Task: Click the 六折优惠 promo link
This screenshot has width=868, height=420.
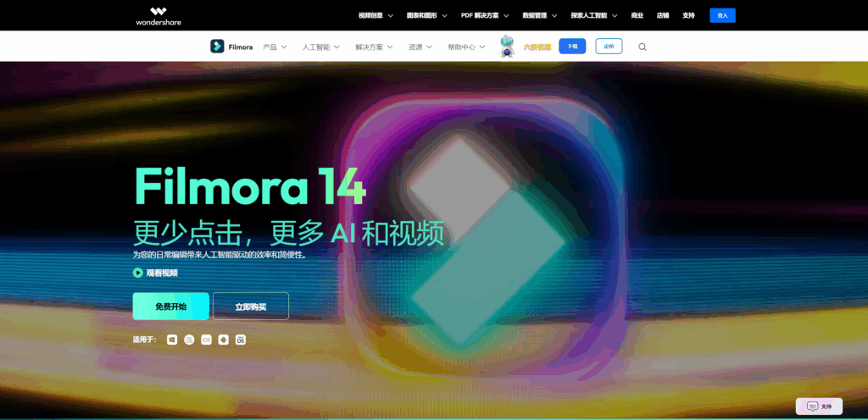Action: 537,47
